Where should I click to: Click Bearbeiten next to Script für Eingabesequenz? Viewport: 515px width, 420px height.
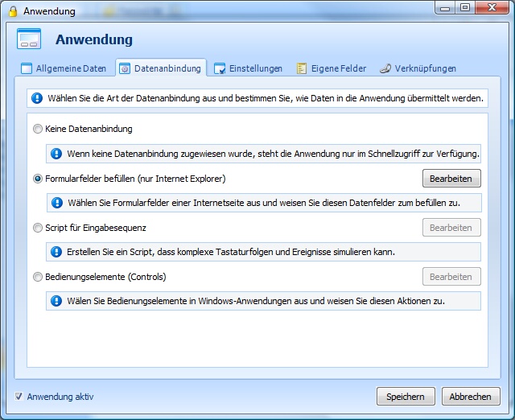click(451, 227)
